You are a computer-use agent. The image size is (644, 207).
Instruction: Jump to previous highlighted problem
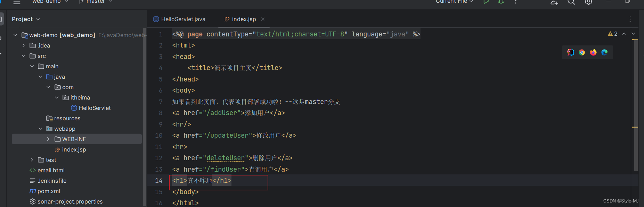click(x=624, y=34)
